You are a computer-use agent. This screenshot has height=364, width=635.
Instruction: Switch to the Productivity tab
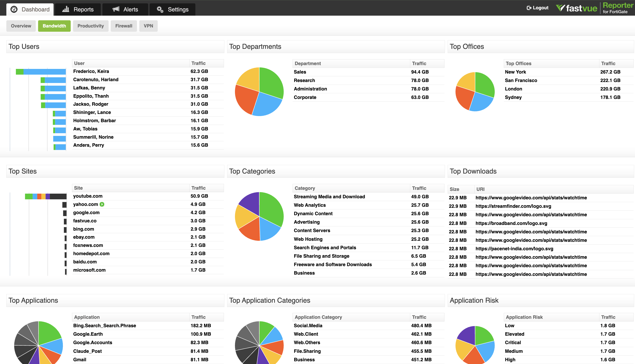pyautogui.click(x=91, y=26)
